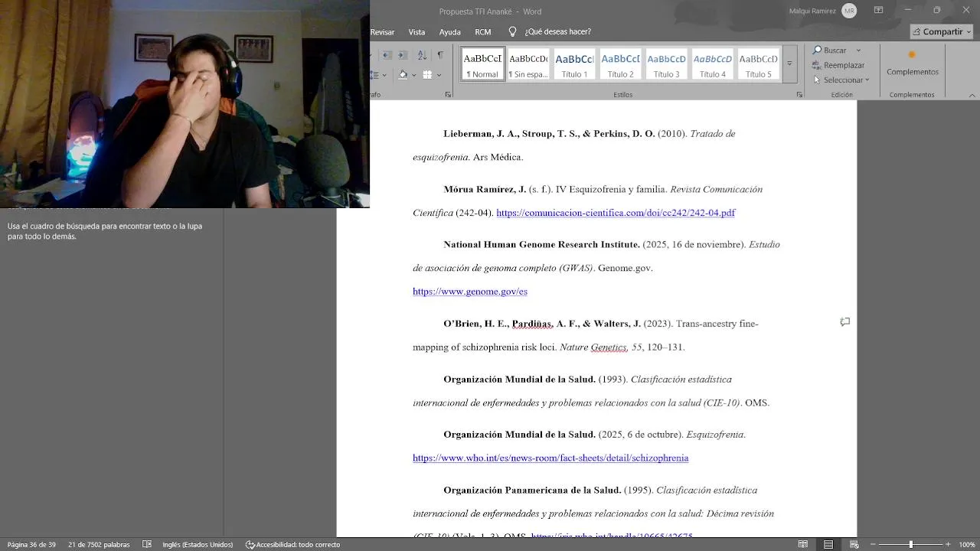980x551 pixels.
Task: Click Reemplazar in Edición group
Action: click(x=839, y=65)
